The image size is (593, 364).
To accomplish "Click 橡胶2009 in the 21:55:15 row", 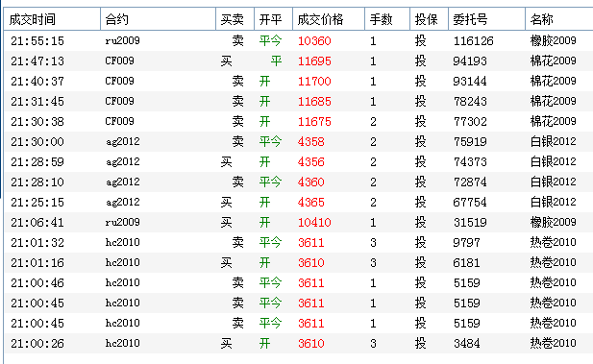I will click(x=554, y=40).
